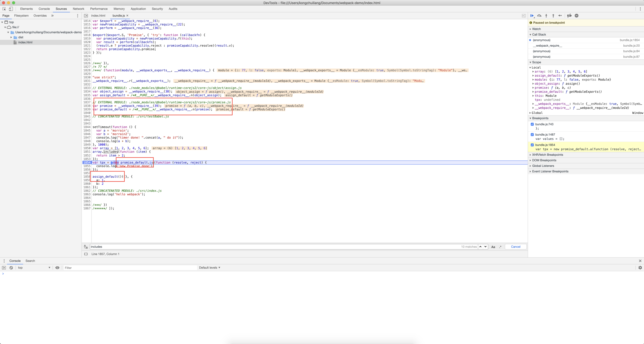Viewport: 644px width, 344px height.
Task: Switch to the Network tab
Action: click(x=78, y=9)
